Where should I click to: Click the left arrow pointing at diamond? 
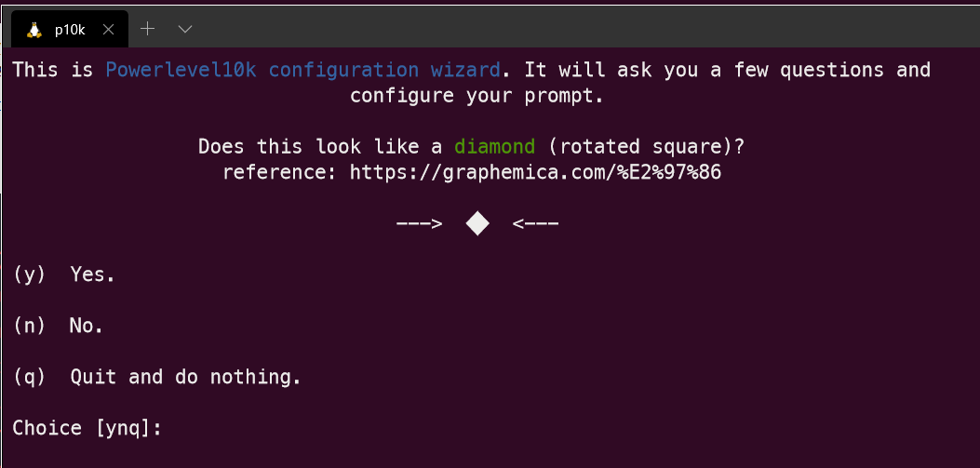tap(418, 223)
